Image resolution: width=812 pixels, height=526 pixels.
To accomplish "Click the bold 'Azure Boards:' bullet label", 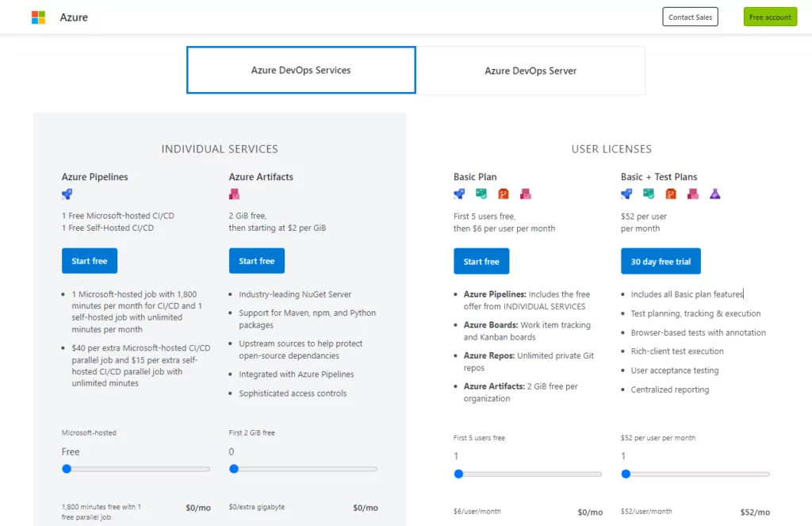I will tap(490, 325).
